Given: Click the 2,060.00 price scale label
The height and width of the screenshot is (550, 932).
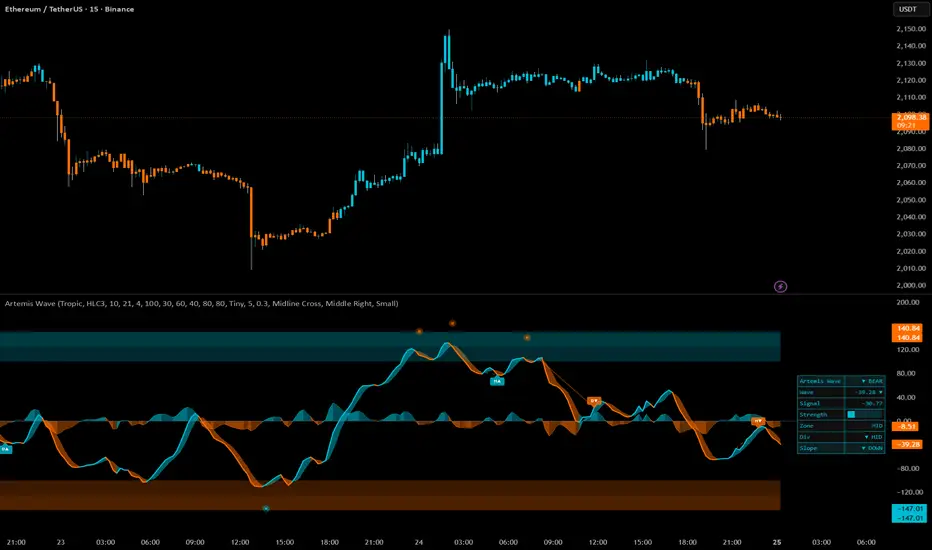Looking at the screenshot, I should [911, 183].
